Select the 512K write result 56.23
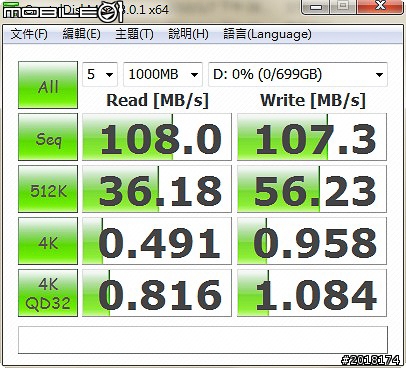 [x=312, y=189]
